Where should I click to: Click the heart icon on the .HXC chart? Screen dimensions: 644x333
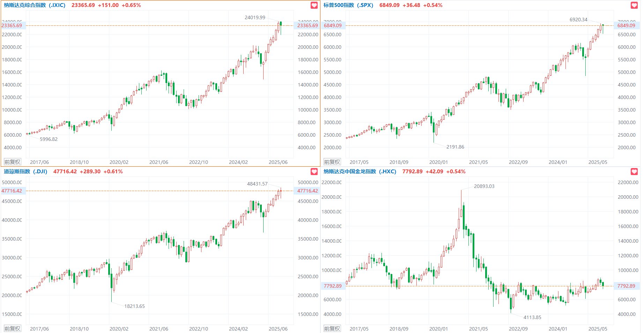(x=634, y=172)
